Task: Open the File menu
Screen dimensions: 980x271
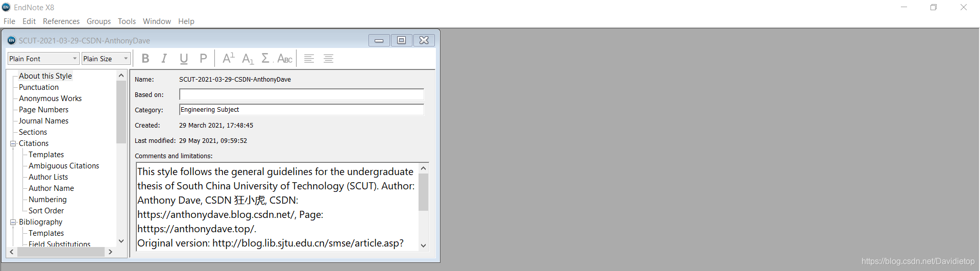Action: 9,21
